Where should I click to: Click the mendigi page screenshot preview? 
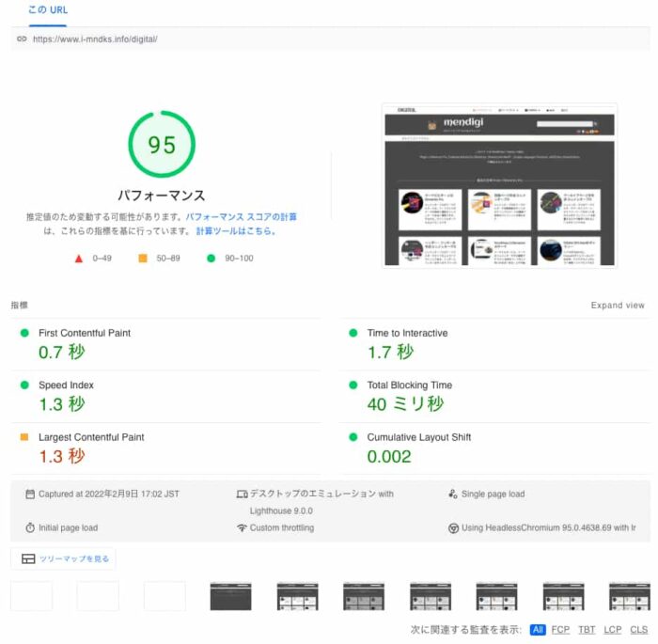(499, 185)
